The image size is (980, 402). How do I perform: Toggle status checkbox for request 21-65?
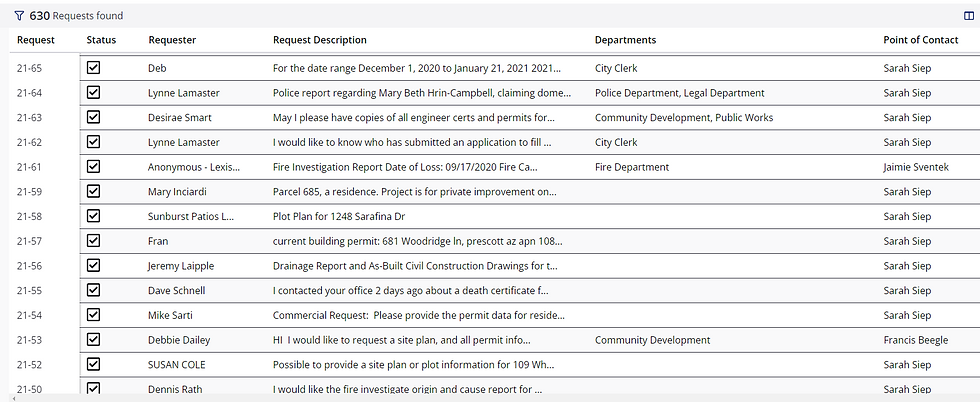[x=93, y=68]
